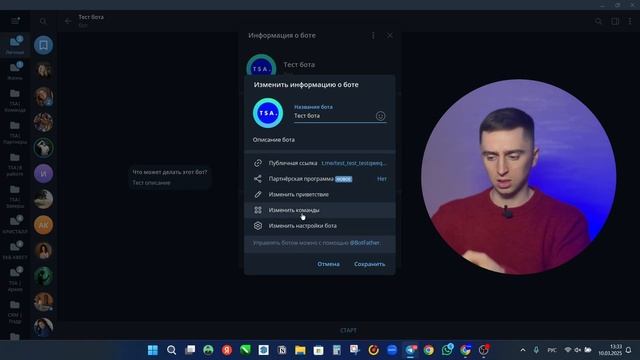Open Notion from taskbar
Image resolution: width=640 pixels, height=360 pixels.
pos(282,350)
